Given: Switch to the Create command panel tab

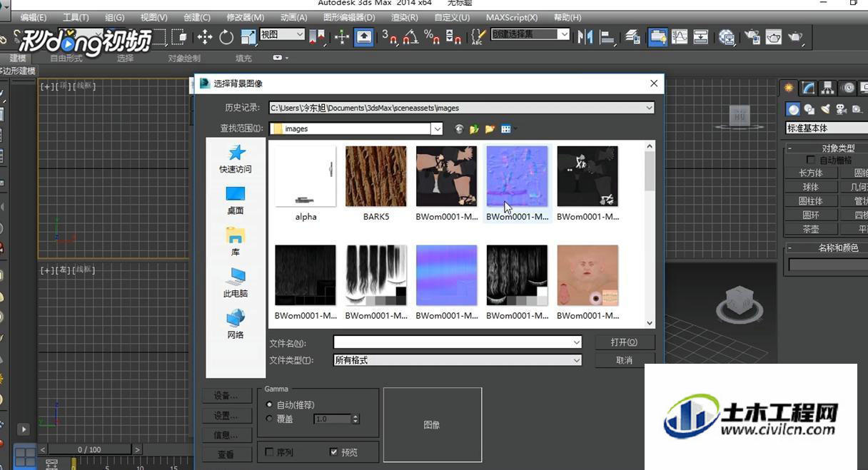Looking at the screenshot, I should click(789, 88).
